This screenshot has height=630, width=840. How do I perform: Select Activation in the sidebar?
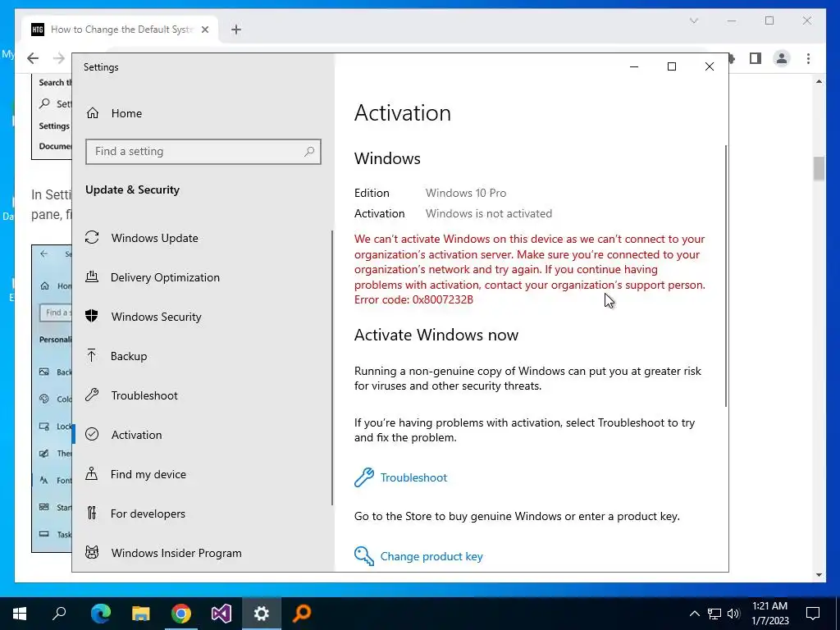pyautogui.click(x=136, y=435)
